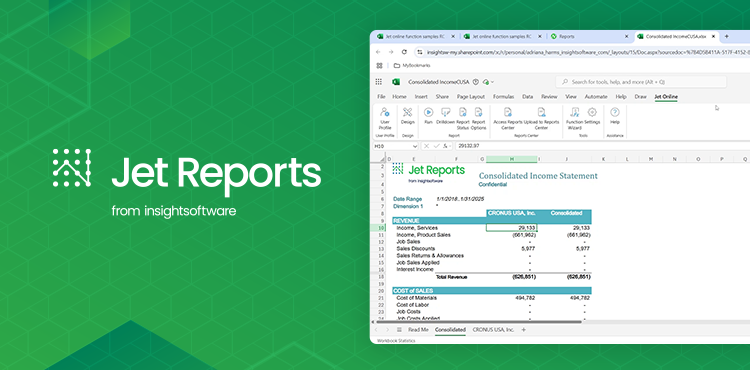Expand the Name Box dropdown
750x370 pixels.
point(414,146)
